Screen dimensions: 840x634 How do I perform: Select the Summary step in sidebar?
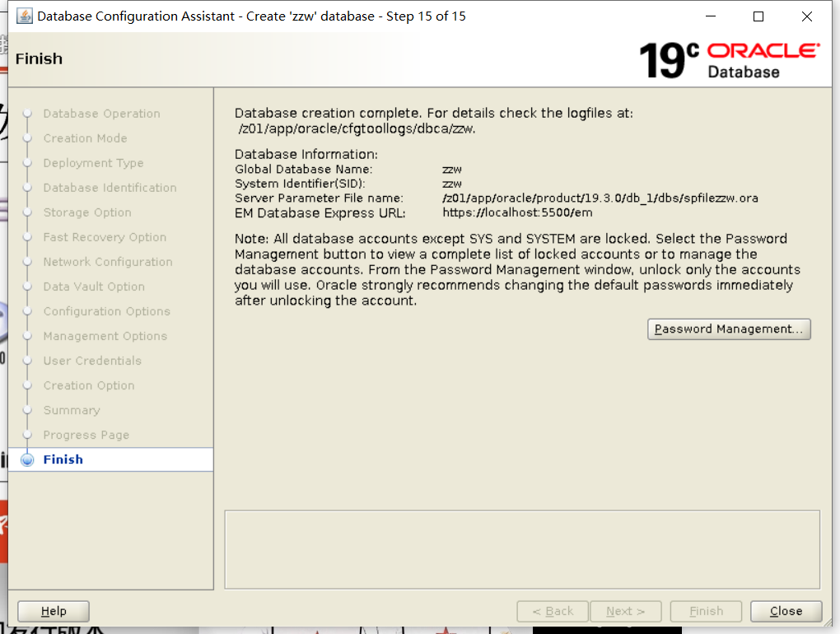[x=72, y=410]
